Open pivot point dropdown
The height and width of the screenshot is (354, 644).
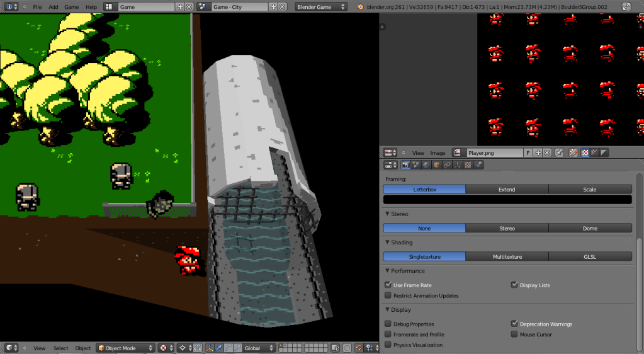(185, 348)
